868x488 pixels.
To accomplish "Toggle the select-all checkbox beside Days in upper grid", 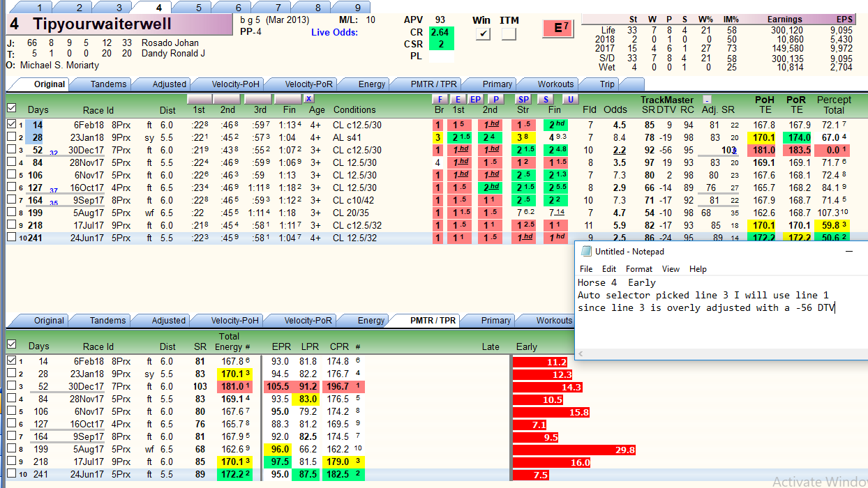I will (x=11, y=109).
